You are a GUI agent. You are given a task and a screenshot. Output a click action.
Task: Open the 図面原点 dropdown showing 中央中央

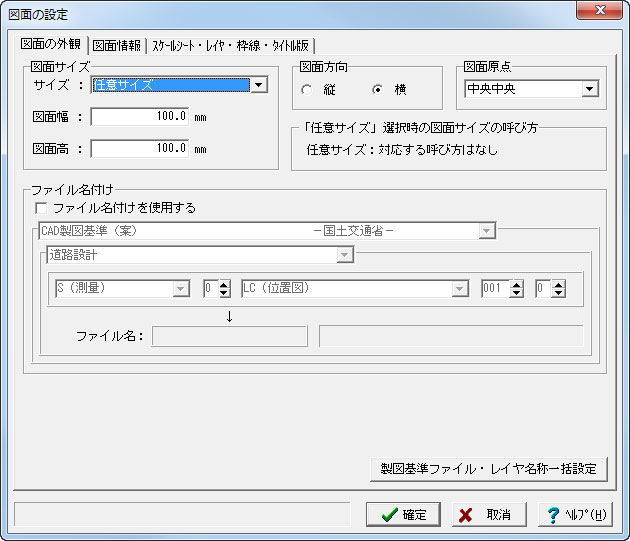(531, 89)
